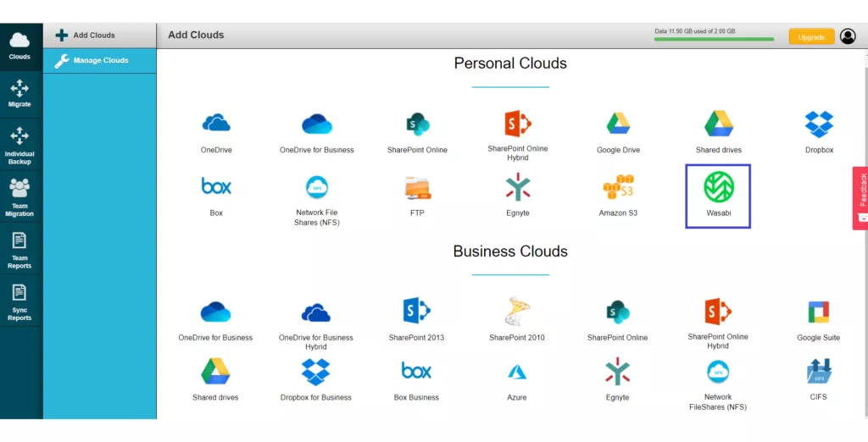The image size is (868, 442).
Task: Add Google Drive cloud
Action: click(618, 132)
